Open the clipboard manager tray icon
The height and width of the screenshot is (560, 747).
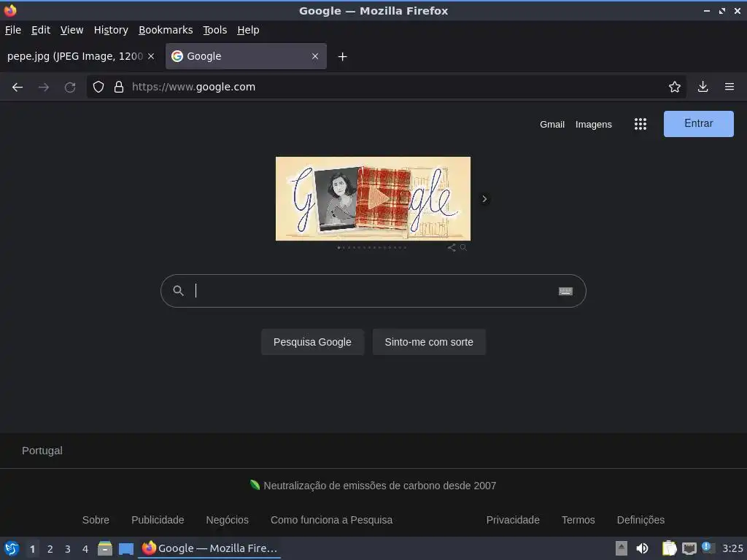pyautogui.click(x=669, y=548)
